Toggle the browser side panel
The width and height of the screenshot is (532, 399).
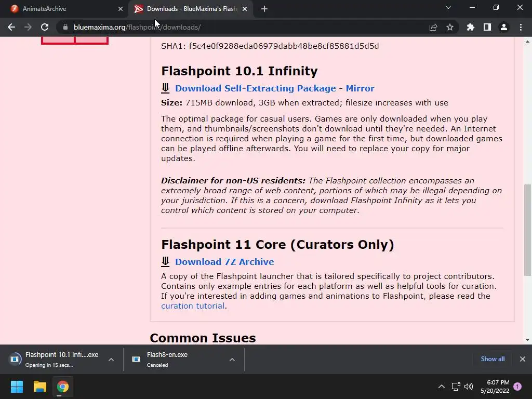(x=487, y=27)
